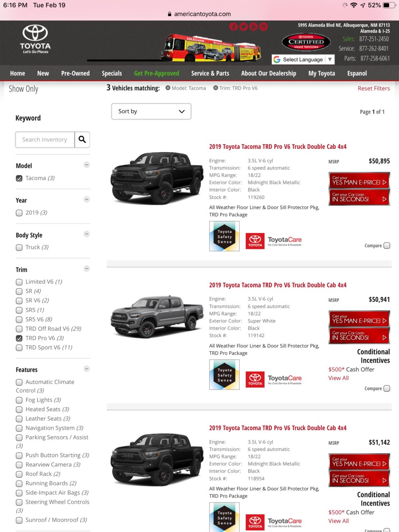The height and width of the screenshot is (532, 399).
Task: Click Toyota Safety Sense badge for stock 119260
Action: [224, 236]
